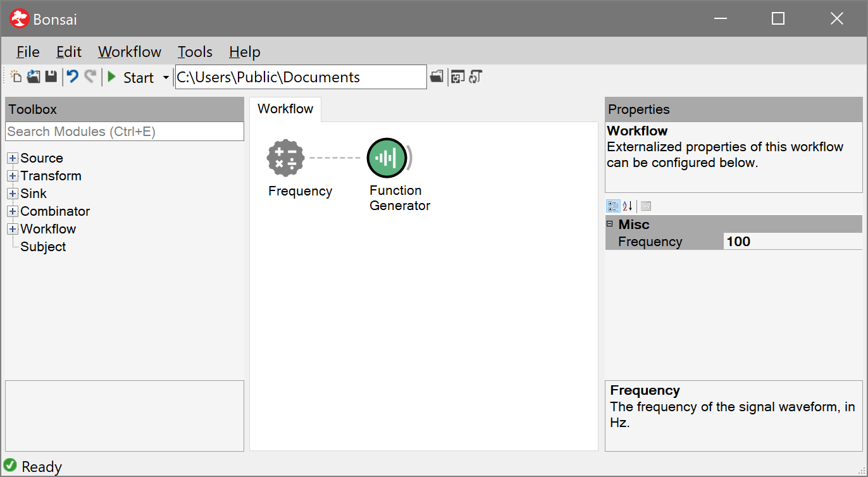Select the Function Generator node
The image size is (868, 477).
(x=387, y=158)
